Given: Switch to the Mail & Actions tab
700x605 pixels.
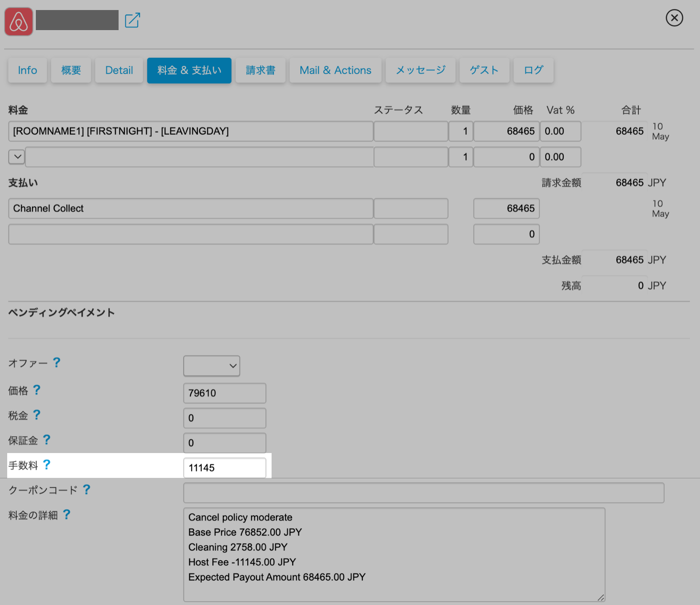Looking at the screenshot, I should coord(335,70).
